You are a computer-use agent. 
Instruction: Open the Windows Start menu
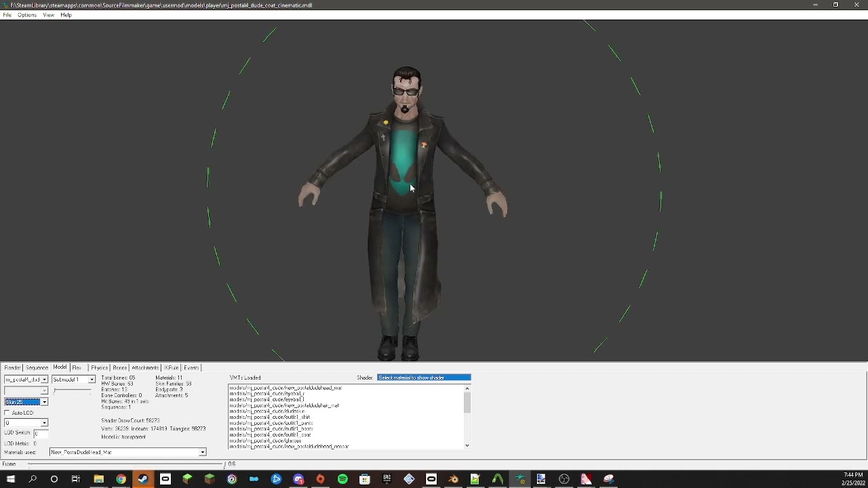[x=10, y=479]
